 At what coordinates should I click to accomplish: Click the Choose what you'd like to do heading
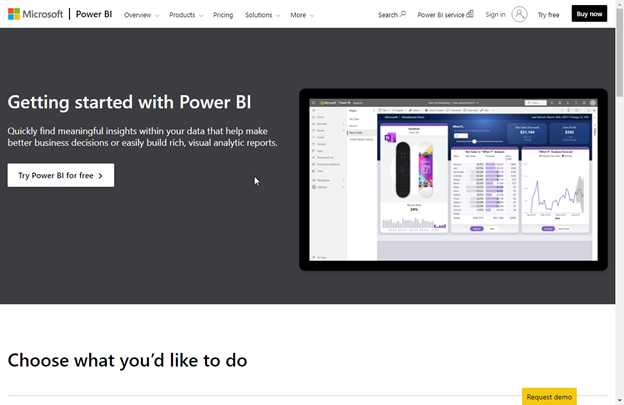127,360
